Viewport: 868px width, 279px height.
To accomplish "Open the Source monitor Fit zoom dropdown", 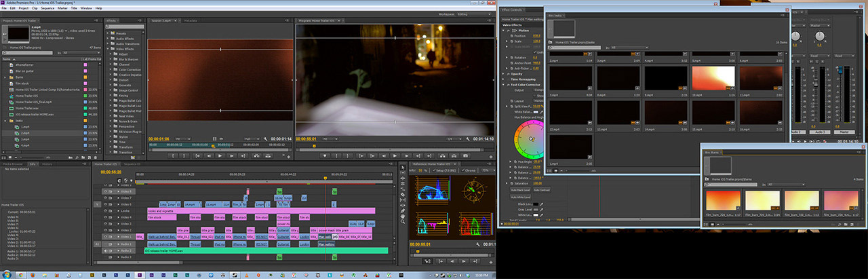I will click(183, 139).
